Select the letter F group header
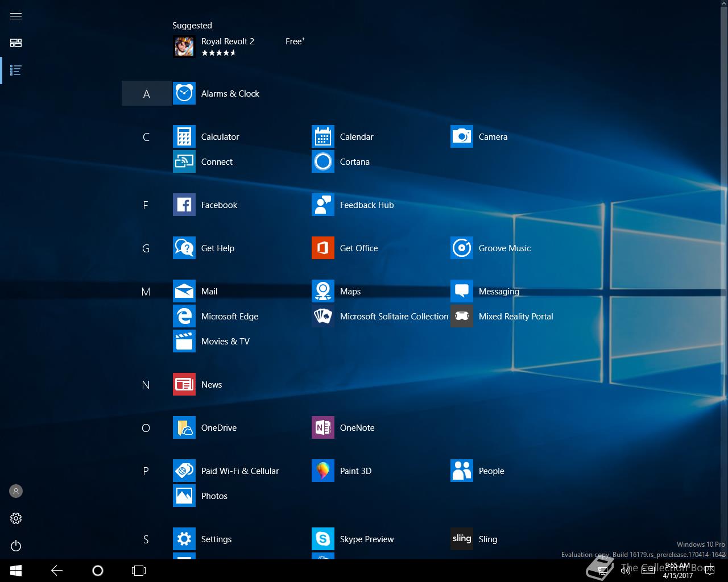This screenshot has width=728, height=582. pos(146,205)
